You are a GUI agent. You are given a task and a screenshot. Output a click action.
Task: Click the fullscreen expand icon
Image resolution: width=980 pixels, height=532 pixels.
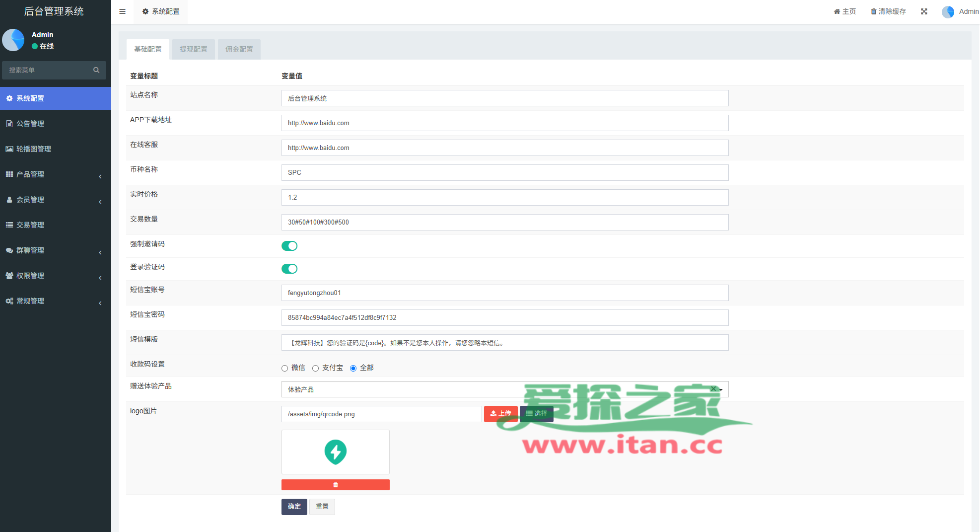924,11
